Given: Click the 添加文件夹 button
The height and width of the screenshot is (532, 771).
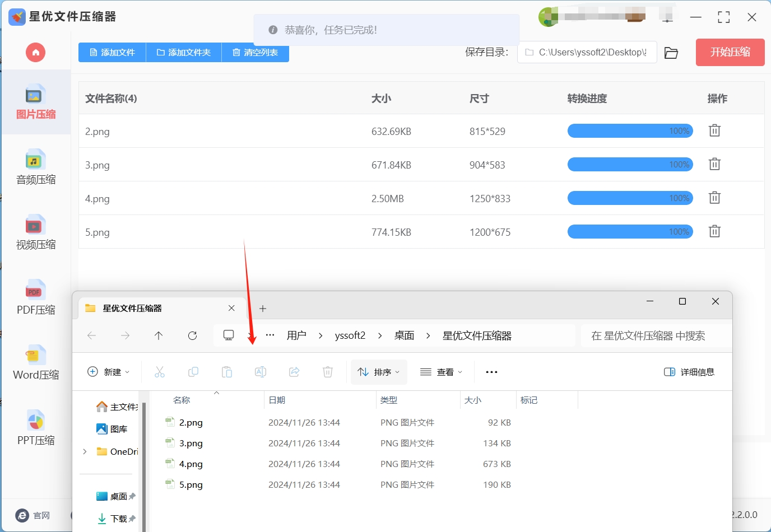Looking at the screenshot, I should click(184, 53).
